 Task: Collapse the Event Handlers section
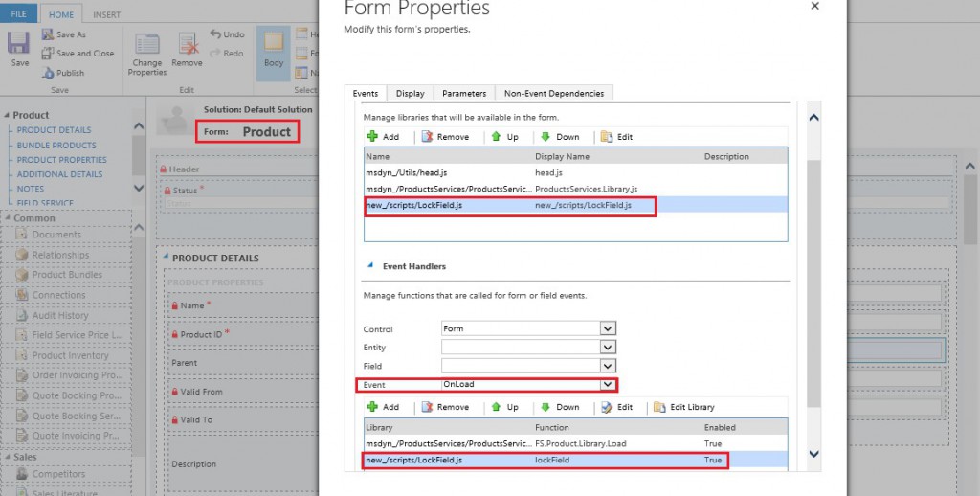pos(370,266)
